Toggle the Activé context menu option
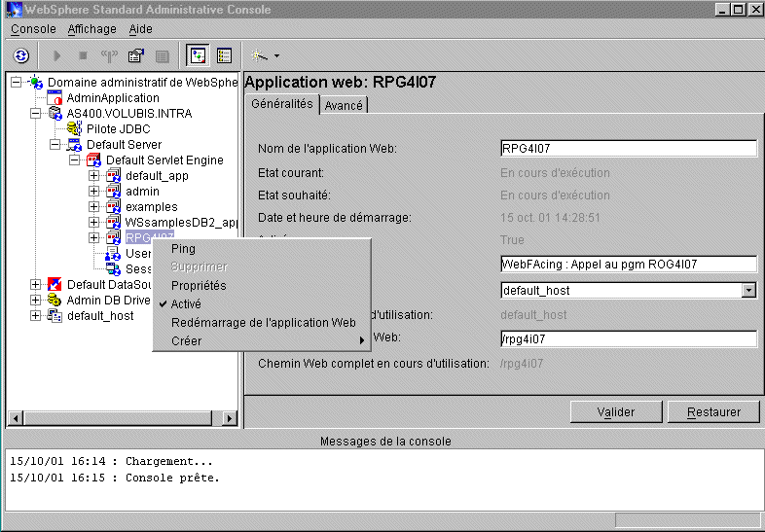This screenshot has height=532, width=765. click(262, 303)
